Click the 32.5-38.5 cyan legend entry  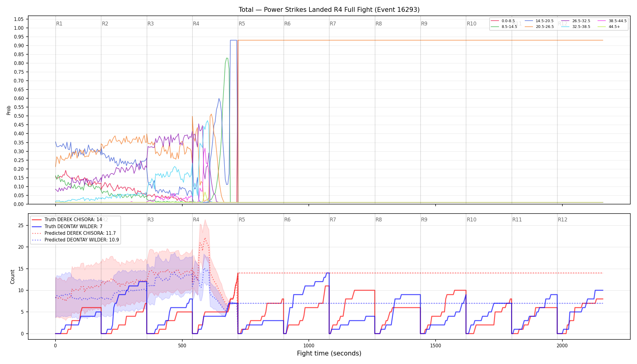[x=576, y=27]
